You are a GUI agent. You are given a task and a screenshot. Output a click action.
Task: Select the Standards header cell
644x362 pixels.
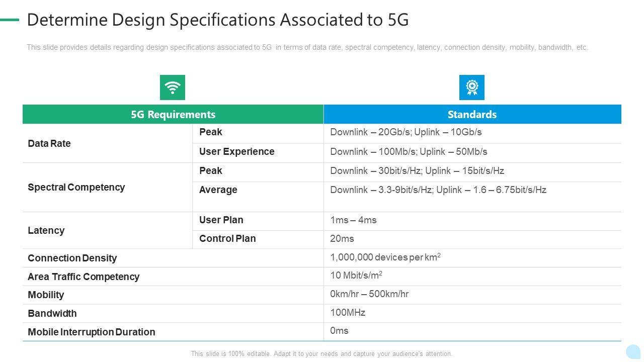click(x=472, y=115)
